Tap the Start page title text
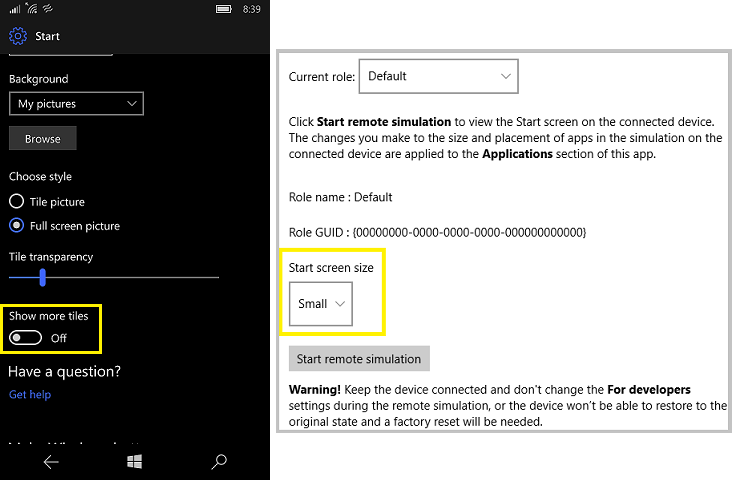Viewport: 734px width, 480px height. pyautogui.click(x=47, y=36)
